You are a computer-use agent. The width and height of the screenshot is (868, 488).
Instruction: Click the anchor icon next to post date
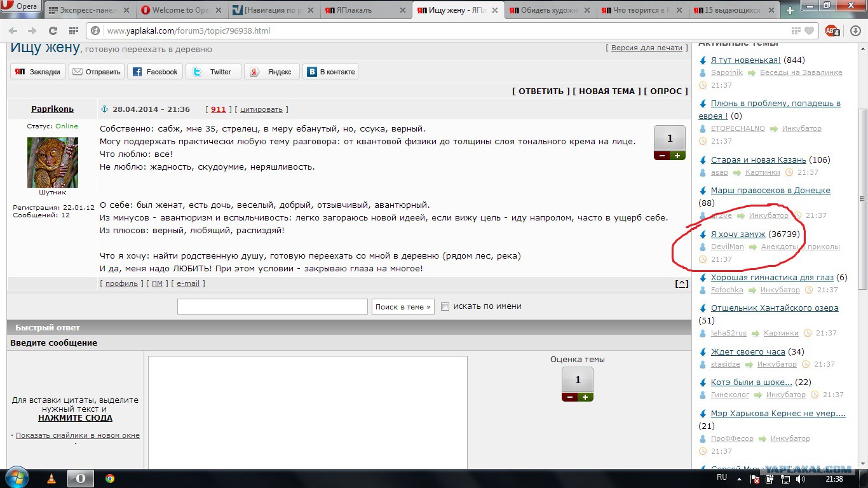coord(105,109)
